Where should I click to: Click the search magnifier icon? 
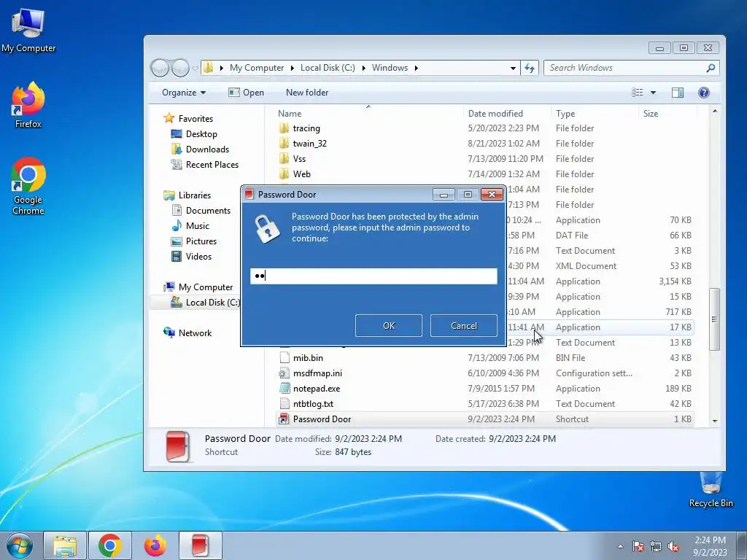coord(711,68)
